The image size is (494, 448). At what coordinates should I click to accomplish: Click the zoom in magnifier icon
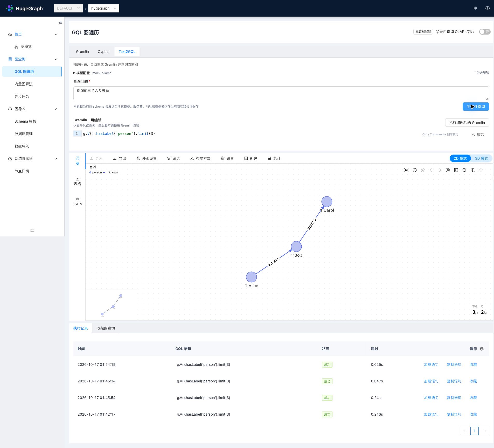coord(473,170)
